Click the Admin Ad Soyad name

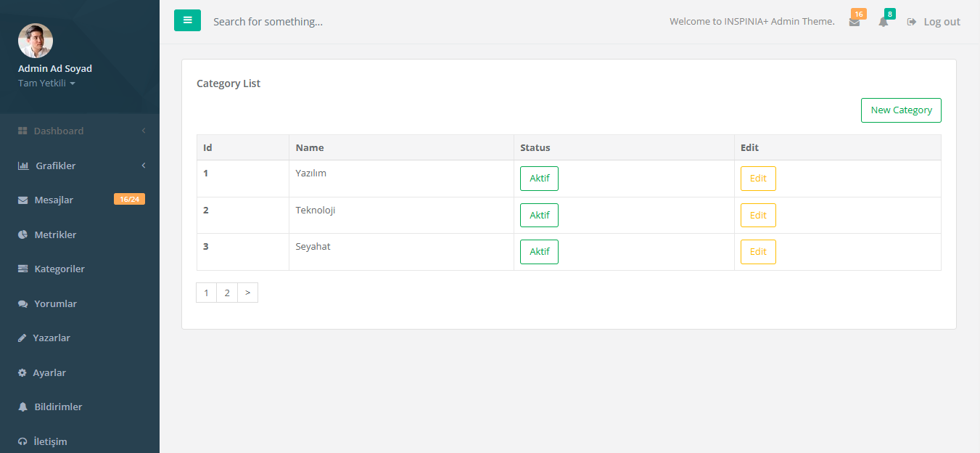coord(55,69)
